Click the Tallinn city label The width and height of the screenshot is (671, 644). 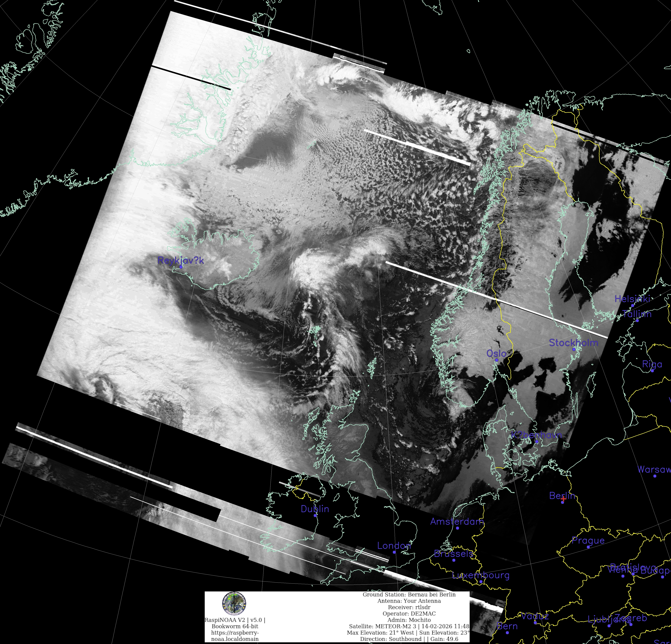[637, 314]
